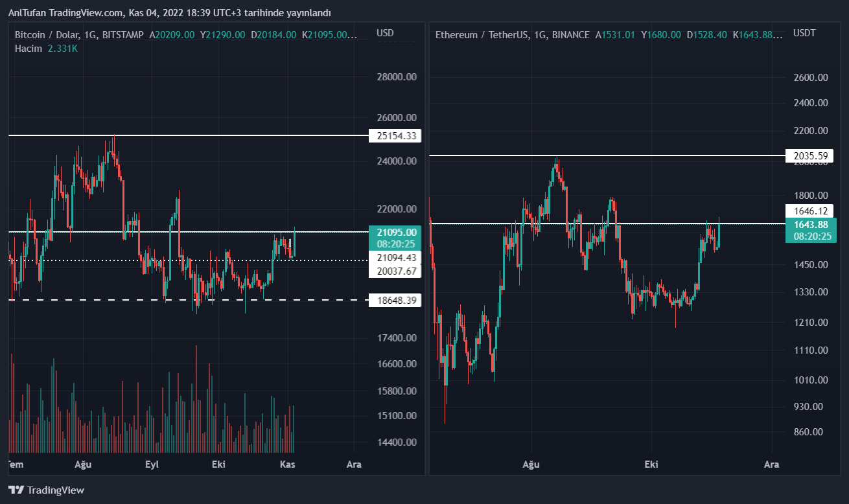Click the 25154.33 resistance price label
The width and height of the screenshot is (849, 504).
(395, 136)
